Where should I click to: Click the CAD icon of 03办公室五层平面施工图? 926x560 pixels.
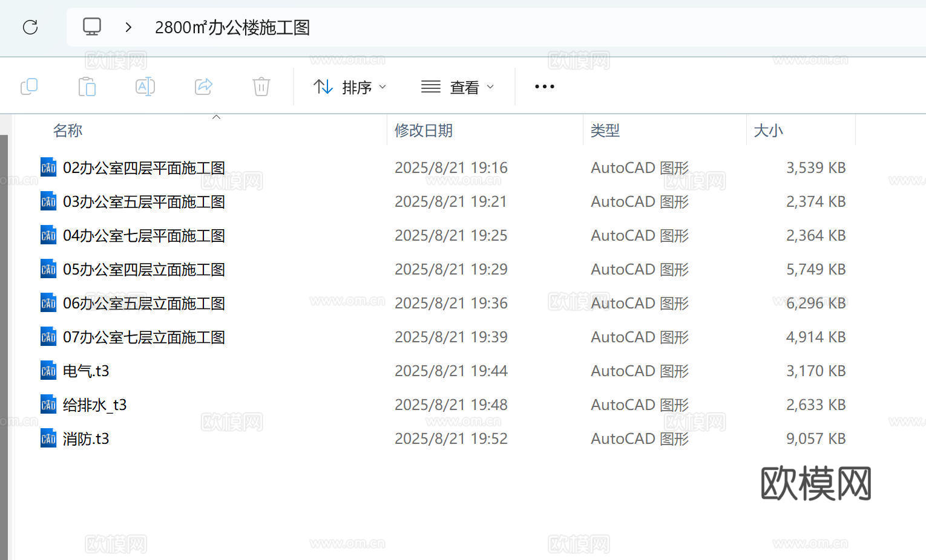(48, 201)
